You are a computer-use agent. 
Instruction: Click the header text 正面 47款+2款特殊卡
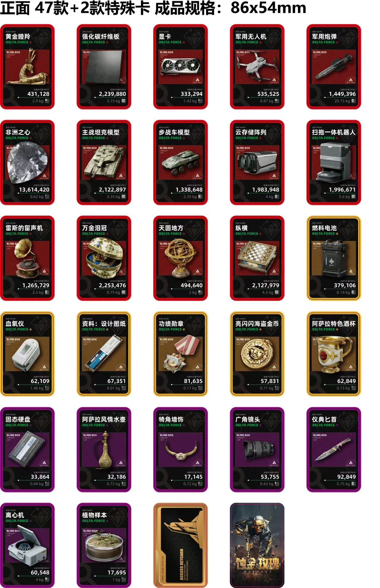pyautogui.click(x=75, y=8)
